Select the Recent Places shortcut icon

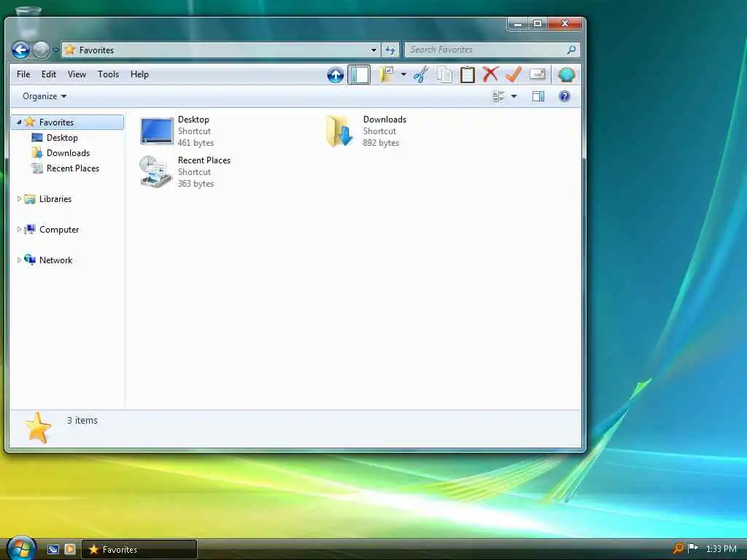[x=156, y=171]
